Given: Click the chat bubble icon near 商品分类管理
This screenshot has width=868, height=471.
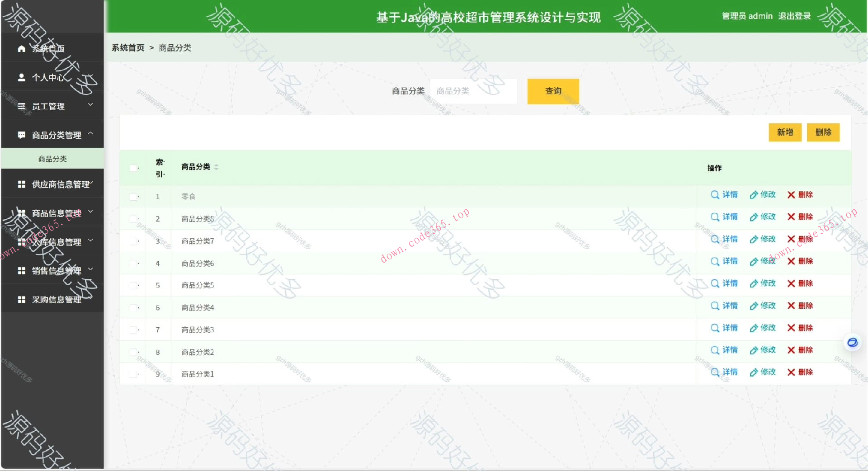Looking at the screenshot, I should tap(21, 135).
